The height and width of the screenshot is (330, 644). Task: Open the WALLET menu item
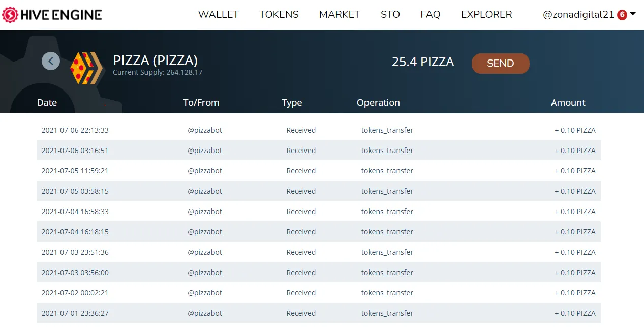[219, 15]
